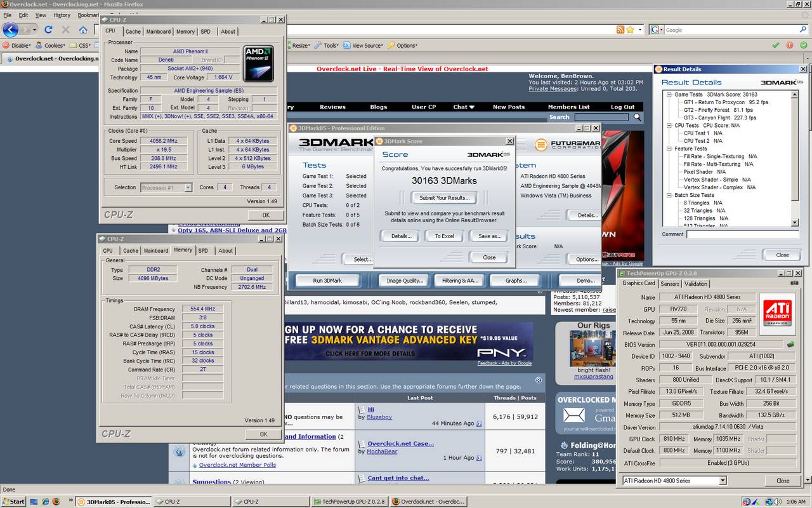Click search magnifier in Google search box
Image resolution: width=812 pixels, height=508 pixels.
(x=802, y=30)
